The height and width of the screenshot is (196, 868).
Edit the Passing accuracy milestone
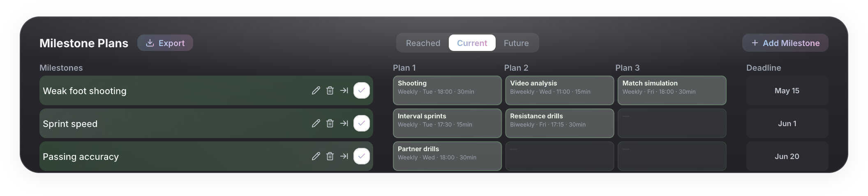tap(316, 156)
